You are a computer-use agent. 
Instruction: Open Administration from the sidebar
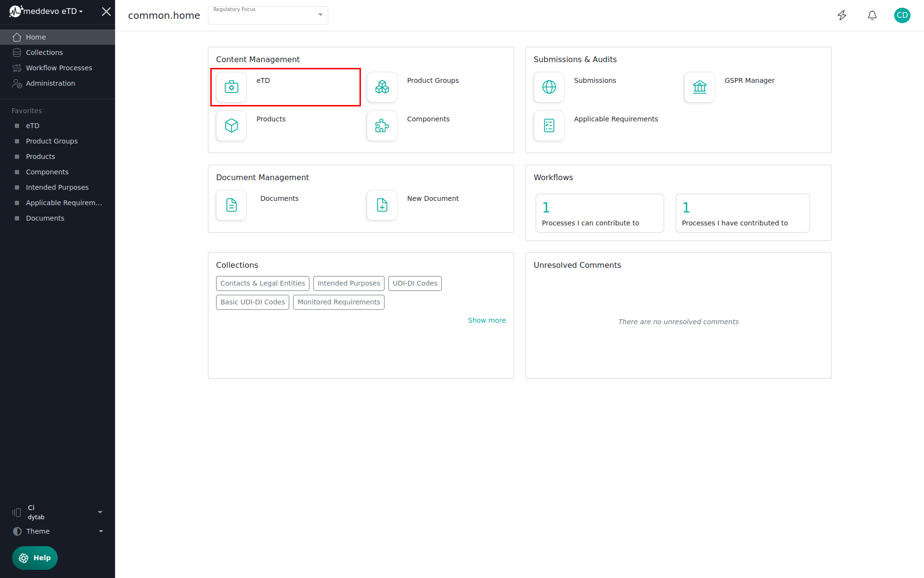51,83
